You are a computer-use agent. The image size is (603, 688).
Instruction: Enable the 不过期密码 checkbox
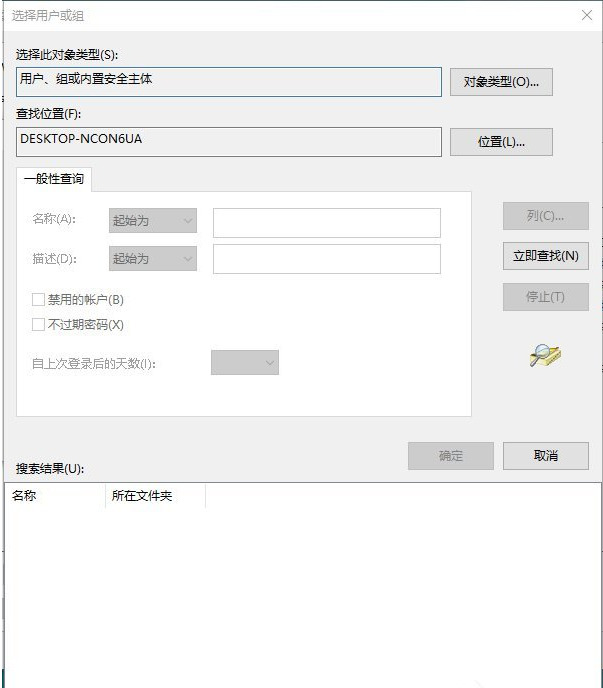click(x=39, y=324)
